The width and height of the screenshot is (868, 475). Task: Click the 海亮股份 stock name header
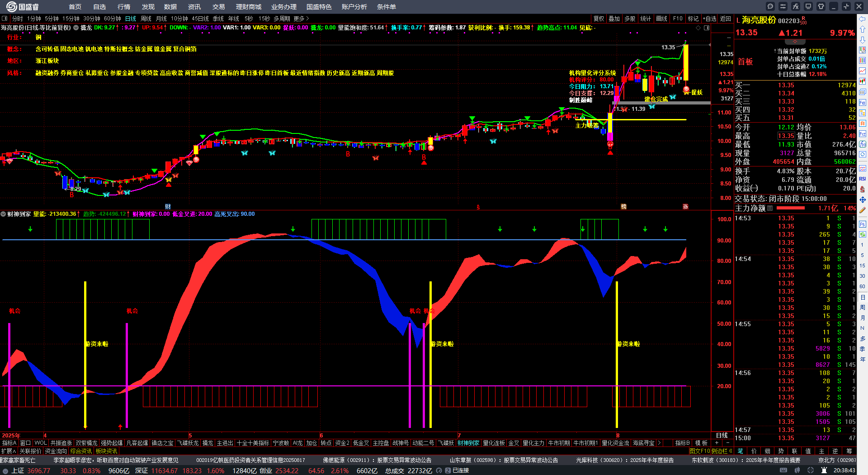tap(759, 20)
